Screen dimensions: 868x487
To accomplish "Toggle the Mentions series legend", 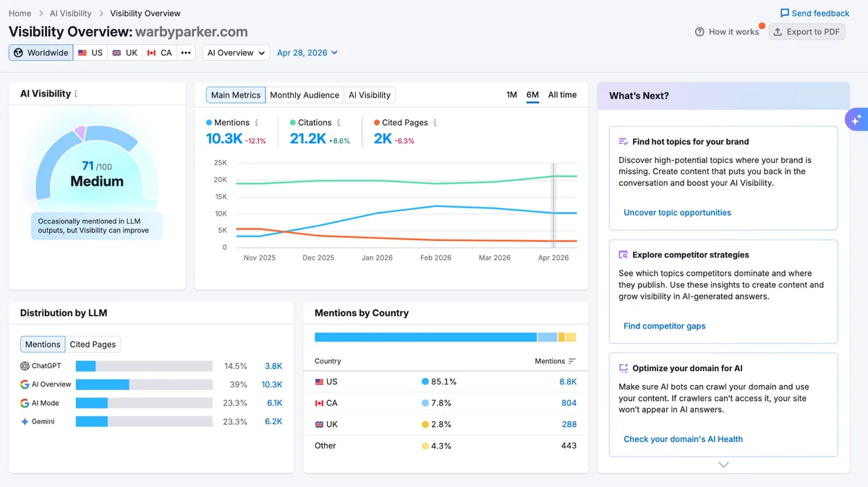I will pyautogui.click(x=228, y=123).
